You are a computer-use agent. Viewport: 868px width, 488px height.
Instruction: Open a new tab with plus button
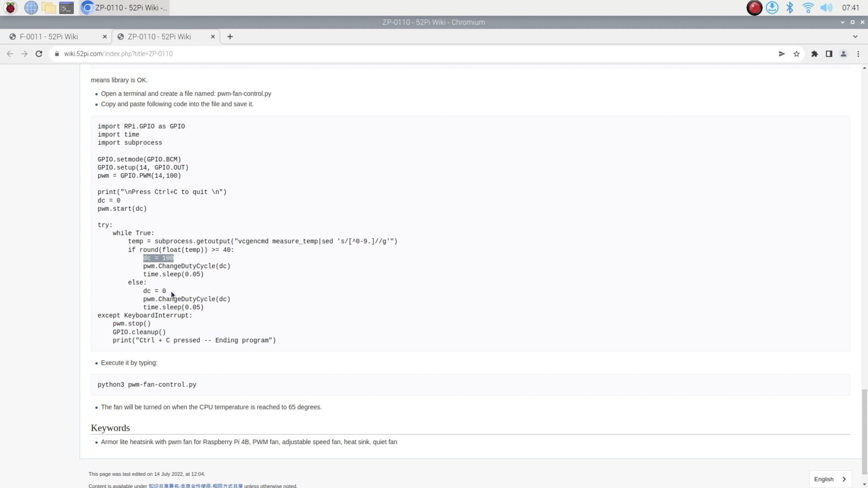(x=230, y=36)
